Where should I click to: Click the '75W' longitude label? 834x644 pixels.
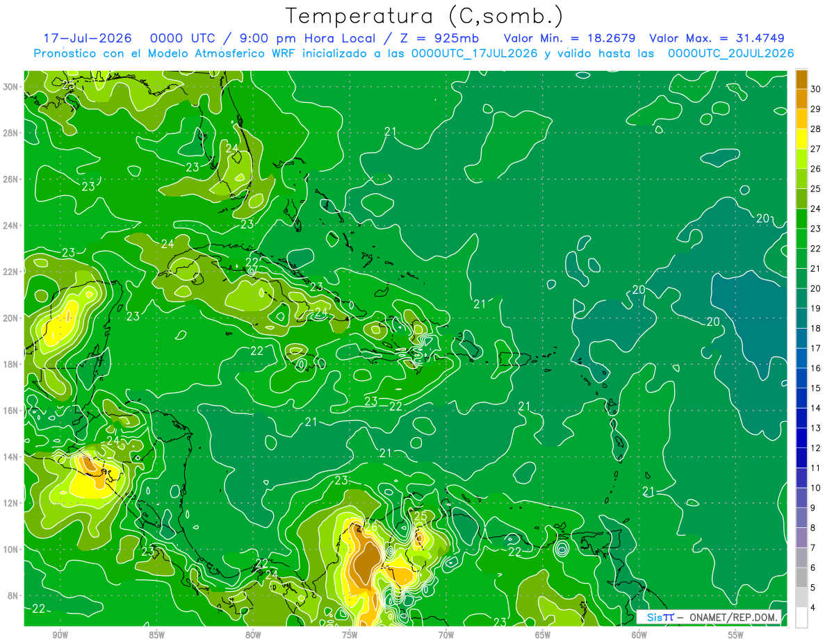[350, 635]
